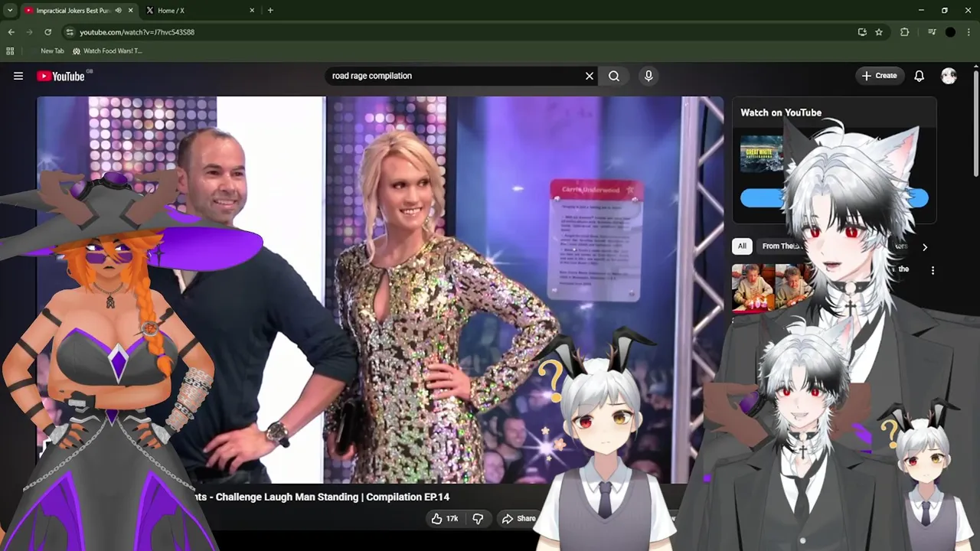Open the YouTube account avatar menu

pyautogui.click(x=949, y=76)
